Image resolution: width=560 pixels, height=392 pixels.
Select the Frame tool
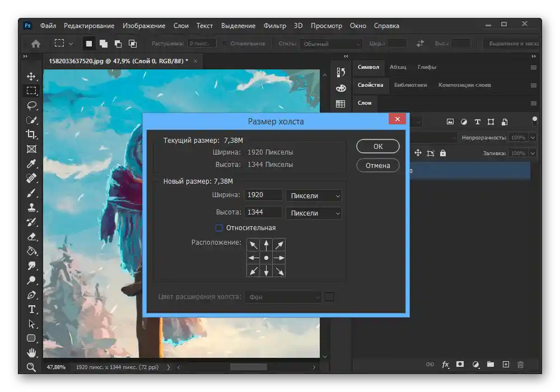point(31,149)
